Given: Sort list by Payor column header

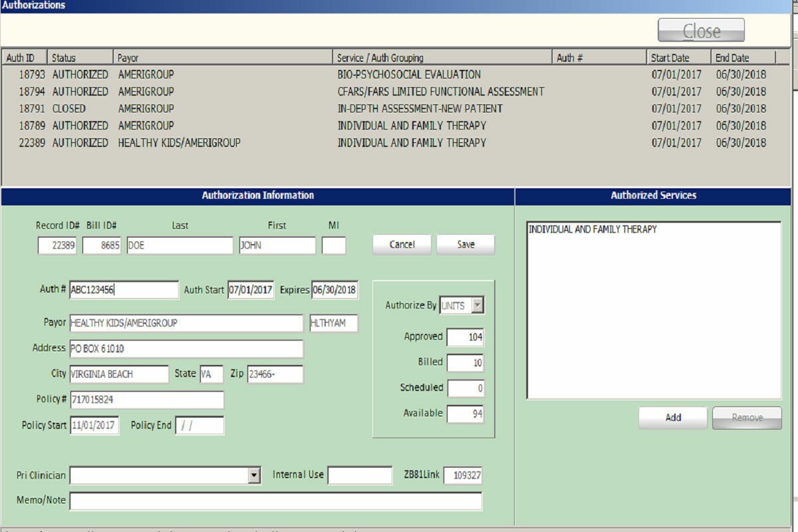Looking at the screenshot, I should tap(223, 58).
